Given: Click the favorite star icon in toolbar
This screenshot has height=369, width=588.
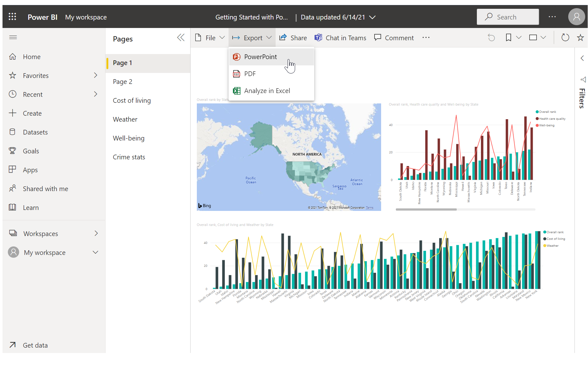Looking at the screenshot, I should click(x=580, y=38).
